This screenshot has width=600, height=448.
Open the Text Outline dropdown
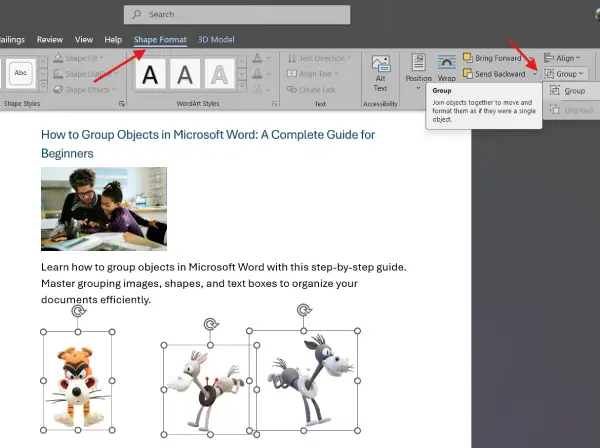click(x=262, y=73)
